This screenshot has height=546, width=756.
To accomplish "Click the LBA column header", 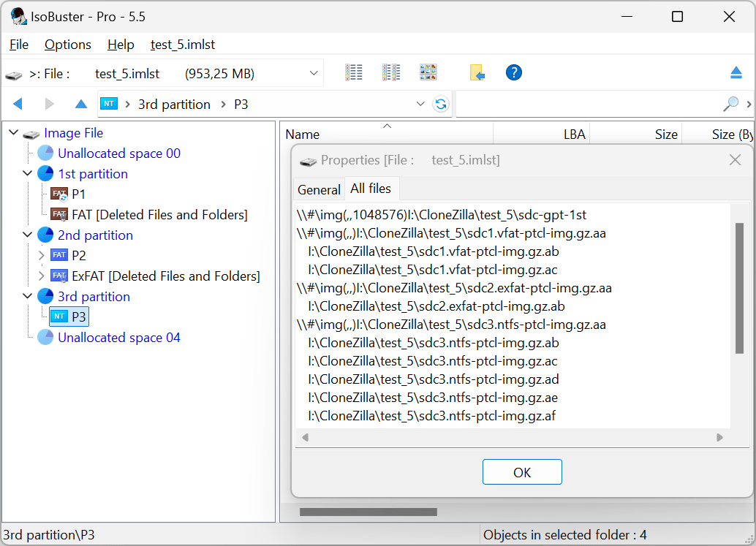I will (x=541, y=134).
